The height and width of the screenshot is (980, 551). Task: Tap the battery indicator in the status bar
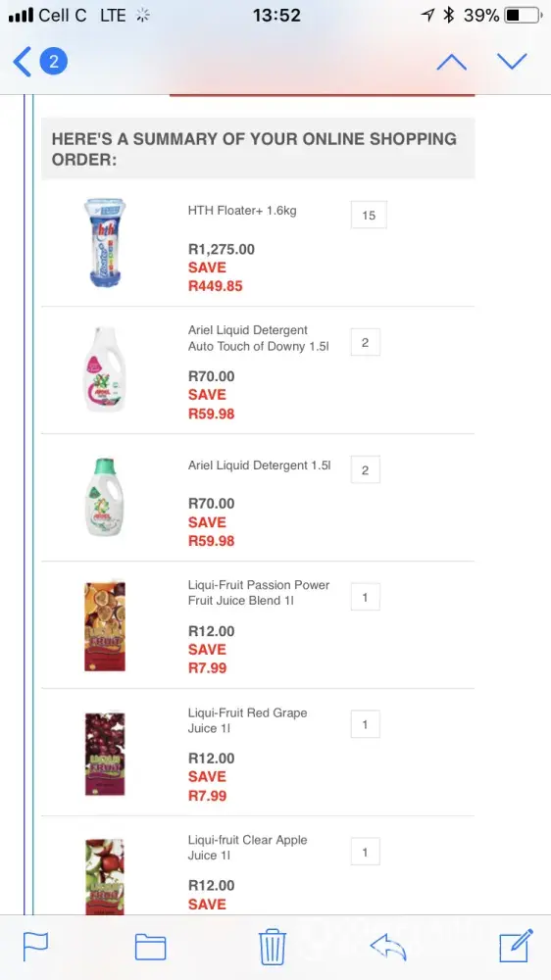click(x=523, y=15)
